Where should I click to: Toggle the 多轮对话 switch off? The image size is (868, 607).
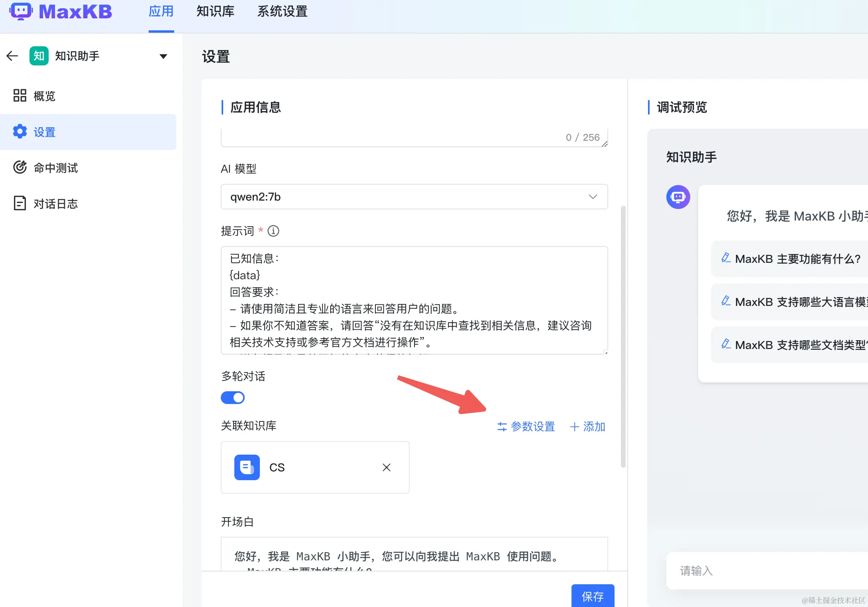pos(233,398)
